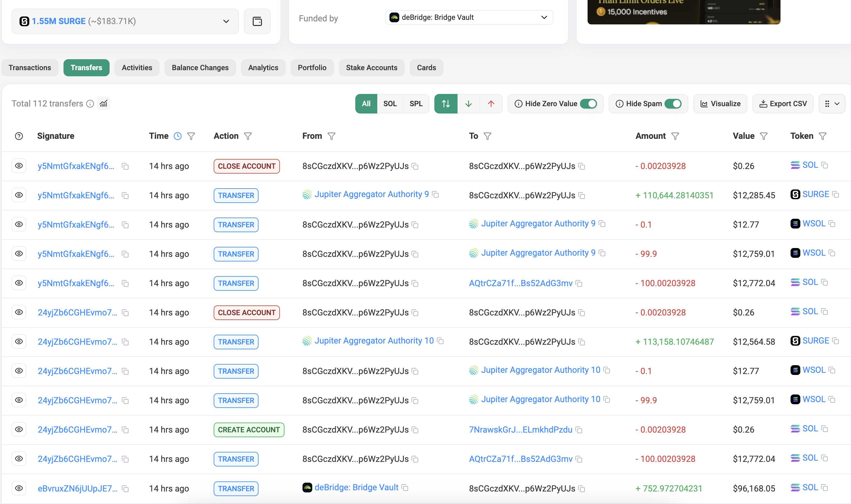Image resolution: width=851 pixels, height=504 pixels.
Task: Expand the column settings grid dropdown
Action: click(831, 104)
